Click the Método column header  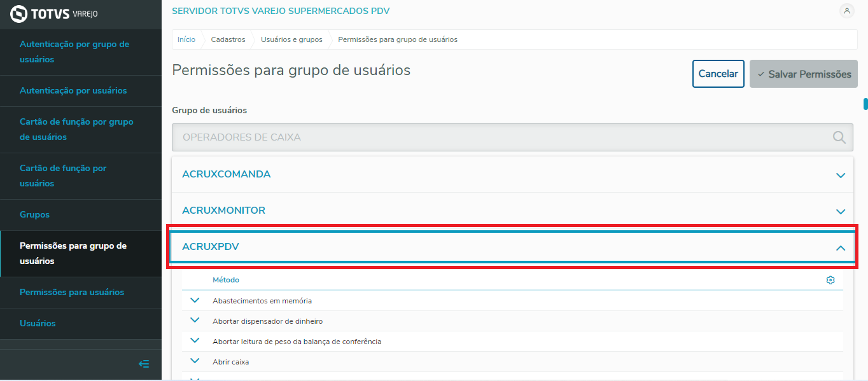pos(226,280)
